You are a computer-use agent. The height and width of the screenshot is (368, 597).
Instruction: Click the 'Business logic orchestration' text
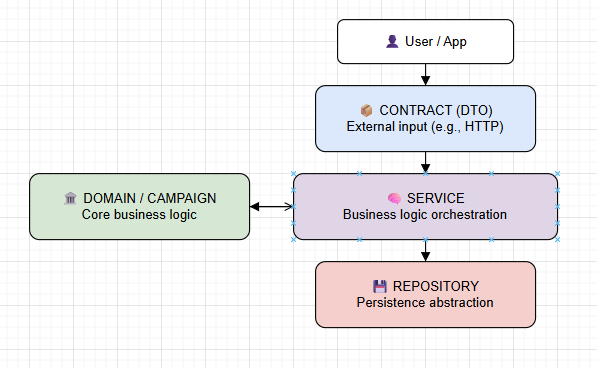[x=425, y=215]
